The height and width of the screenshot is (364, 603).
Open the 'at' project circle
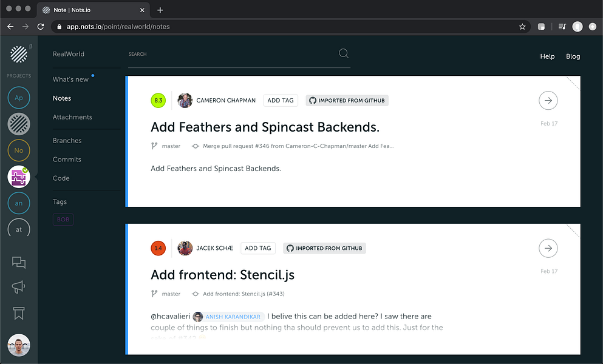pos(19,229)
